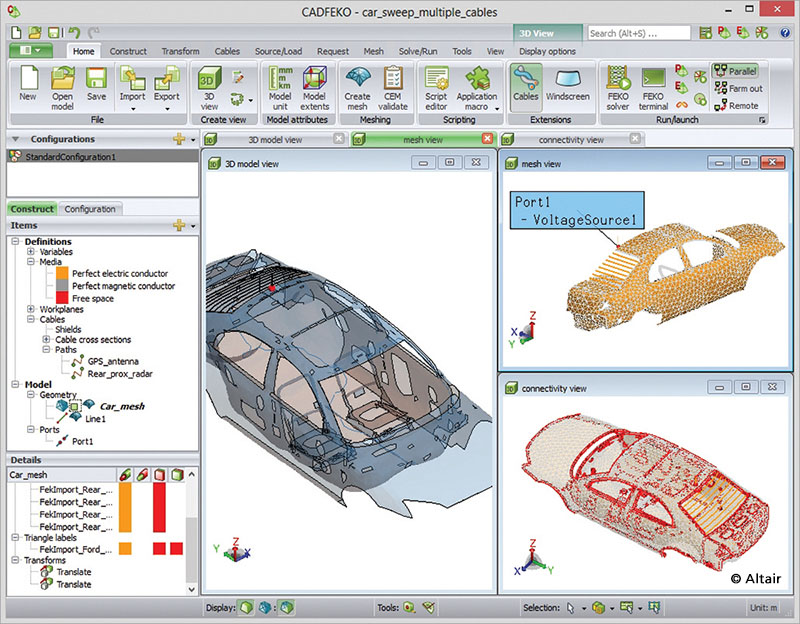Click undo in the quick access toolbar

coord(74,33)
